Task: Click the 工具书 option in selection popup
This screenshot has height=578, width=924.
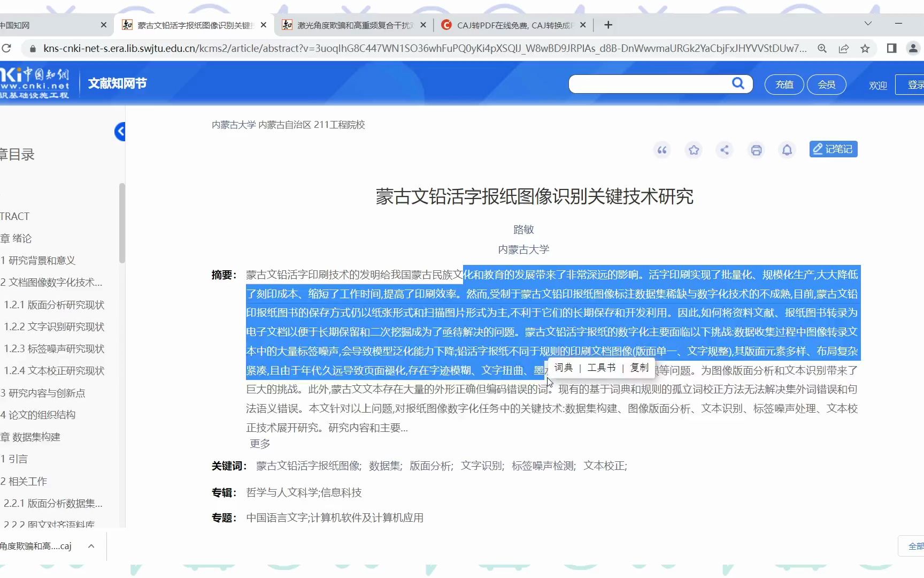Action: click(602, 368)
